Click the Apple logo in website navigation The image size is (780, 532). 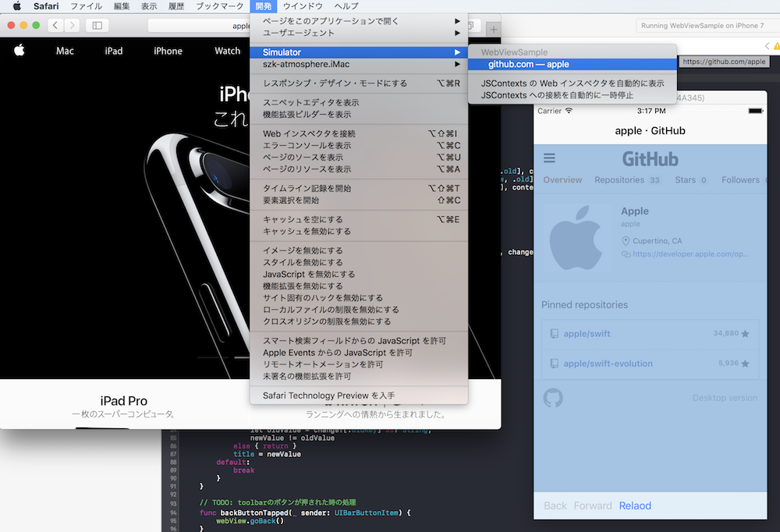coord(19,51)
